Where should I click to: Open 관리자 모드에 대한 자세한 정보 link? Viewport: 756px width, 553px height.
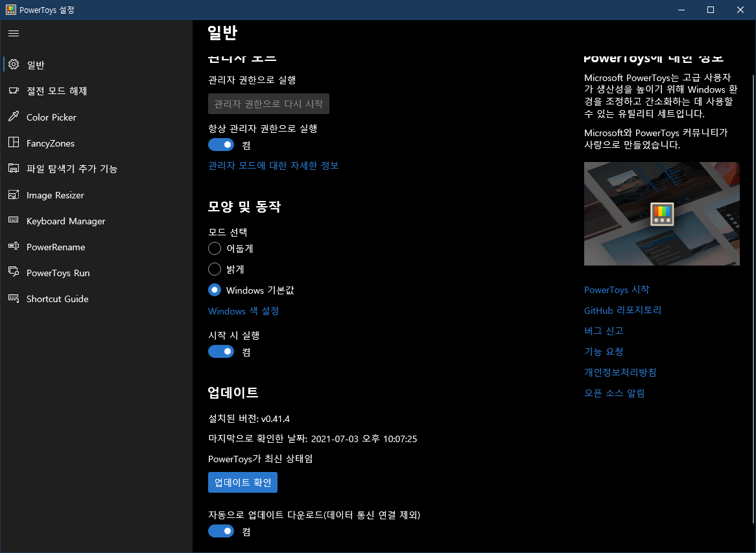[274, 165]
